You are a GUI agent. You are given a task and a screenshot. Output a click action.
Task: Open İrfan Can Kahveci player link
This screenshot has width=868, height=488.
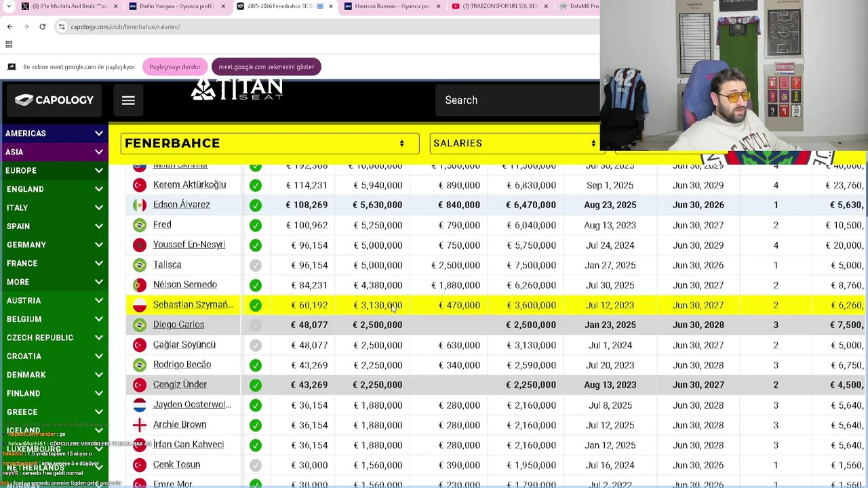(x=189, y=445)
